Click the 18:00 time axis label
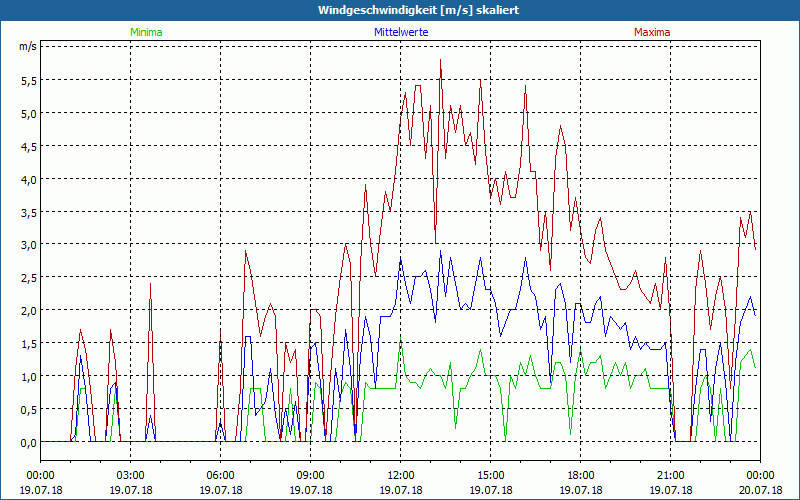This screenshot has height=500, width=800. pos(581,476)
